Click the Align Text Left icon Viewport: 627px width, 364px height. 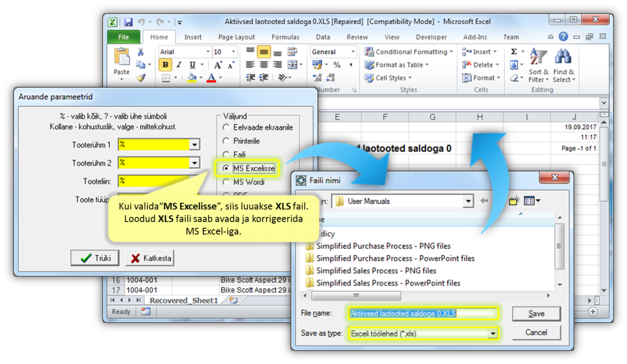[x=250, y=65]
